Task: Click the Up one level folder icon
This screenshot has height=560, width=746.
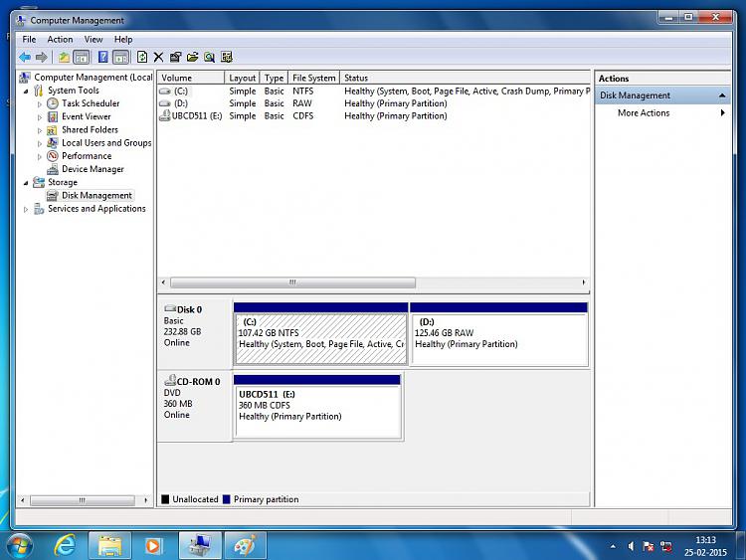Action: coord(64,58)
